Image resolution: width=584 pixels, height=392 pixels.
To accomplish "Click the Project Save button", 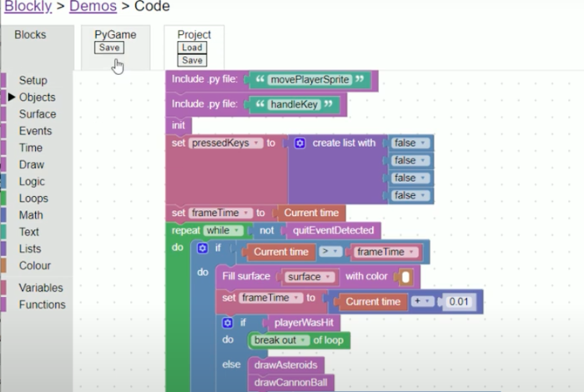I will pyautogui.click(x=192, y=60).
